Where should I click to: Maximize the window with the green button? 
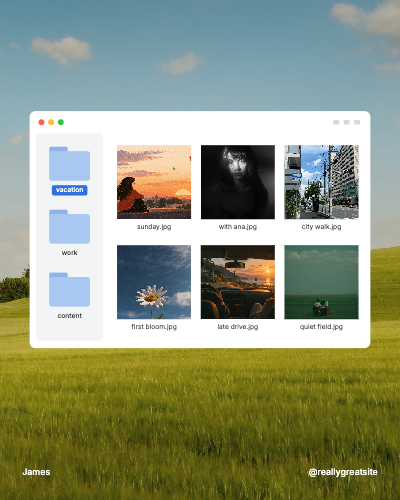click(x=61, y=122)
